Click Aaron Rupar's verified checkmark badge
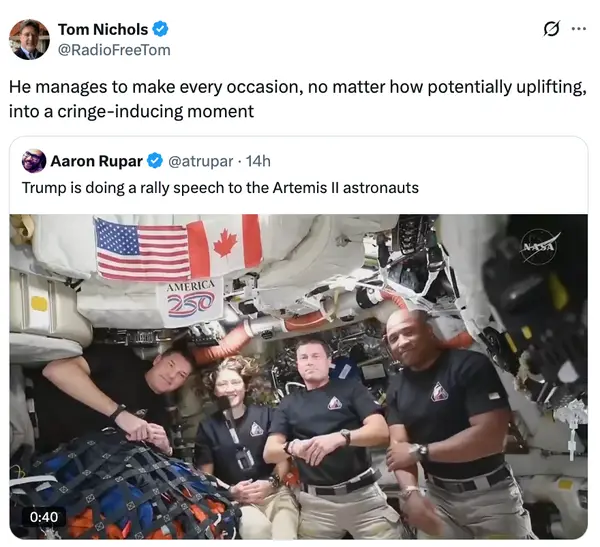Screen dimensions: 600x547 (x=155, y=161)
